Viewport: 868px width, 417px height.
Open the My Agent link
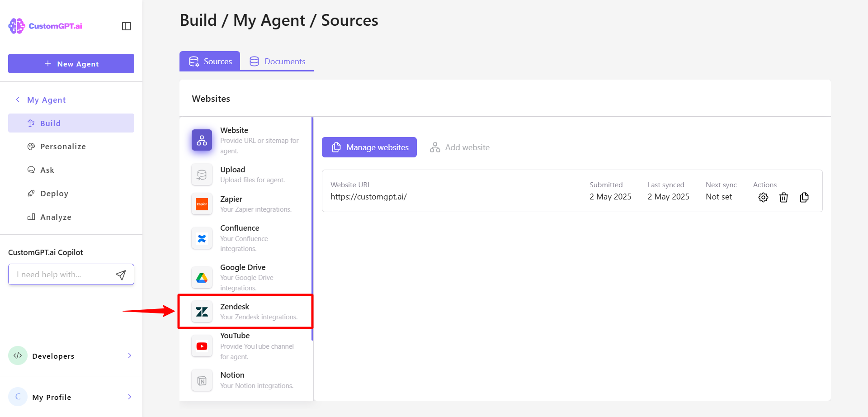(47, 100)
